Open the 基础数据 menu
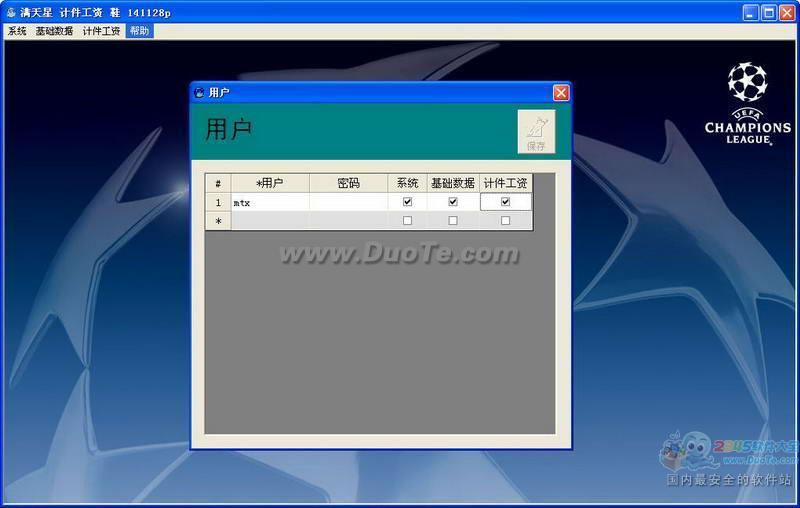This screenshot has height=508, width=800. click(x=54, y=31)
